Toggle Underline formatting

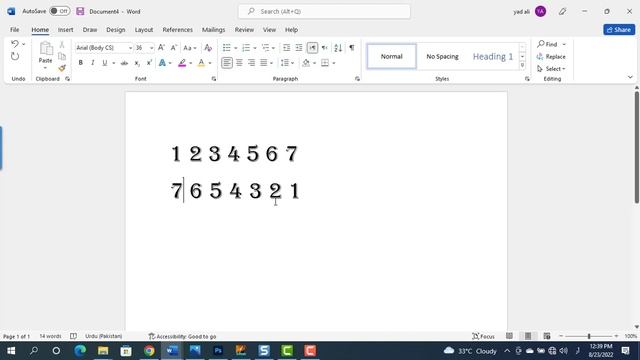pos(104,63)
